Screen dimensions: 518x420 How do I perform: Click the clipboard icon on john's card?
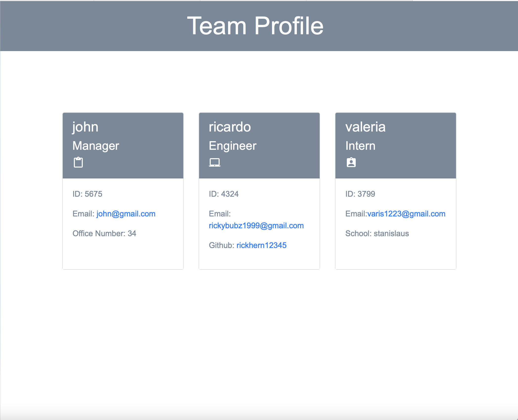point(78,162)
